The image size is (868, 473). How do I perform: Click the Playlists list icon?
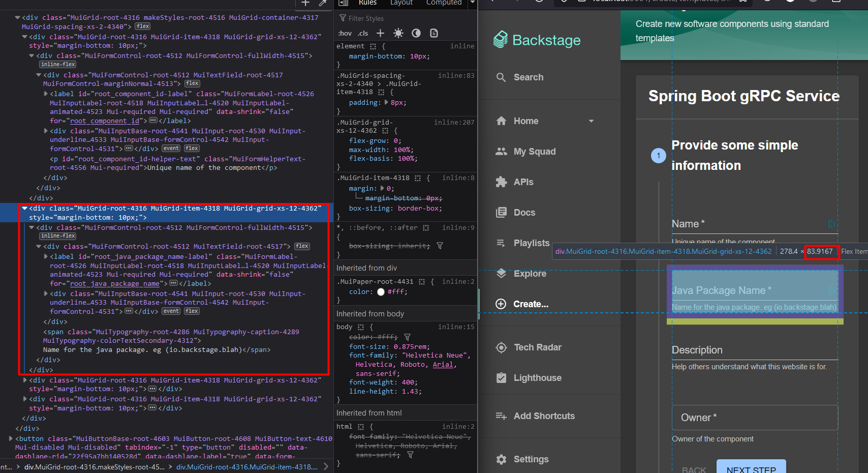[501, 243]
